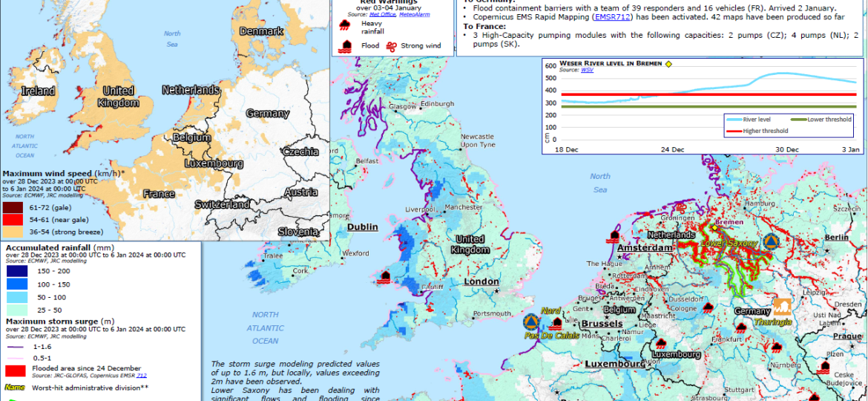Click the London city label on map
This screenshot has height=401, width=868.
[x=481, y=281]
